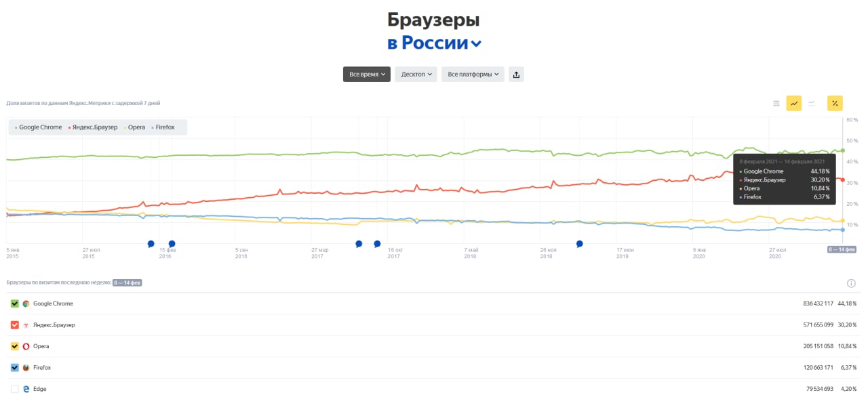Click the visits value 79 534 693

820,389
